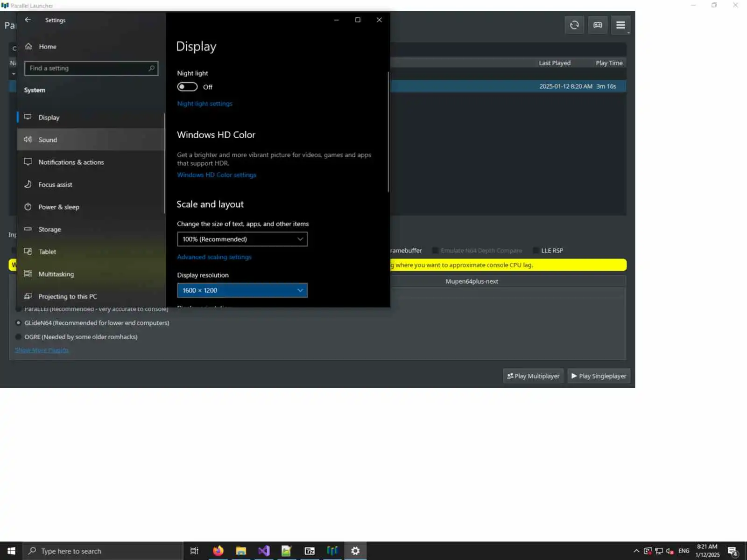Open the controller configuration icon in Parallel Launcher
Image resolution: width=747 pixels, height=560 pixels.
point(598,25)
